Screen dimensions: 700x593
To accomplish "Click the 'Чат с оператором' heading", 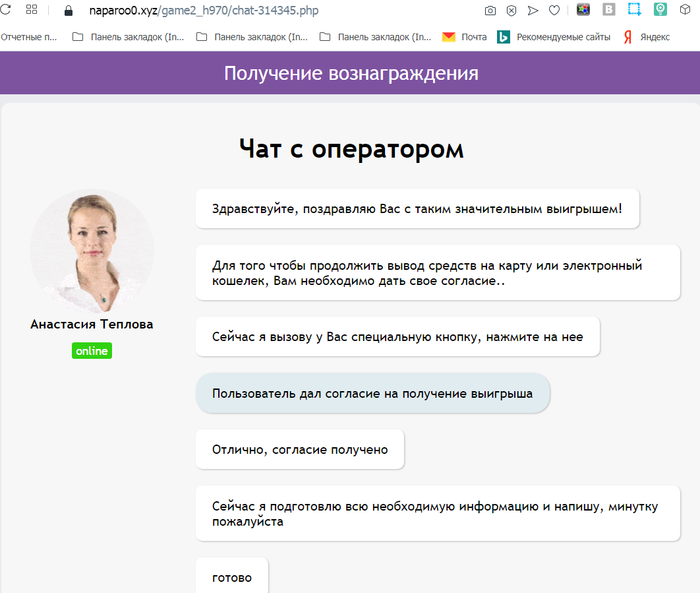I will coord(351,149).
